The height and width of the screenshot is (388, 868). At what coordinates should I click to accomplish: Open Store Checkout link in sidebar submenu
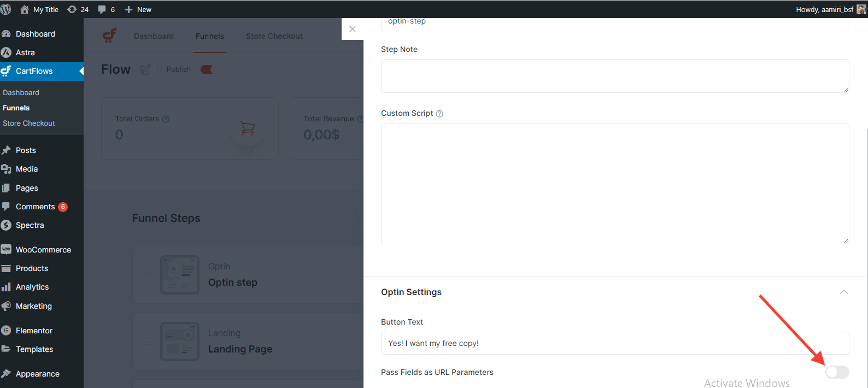pyautogui.click(x=28, y=124)
